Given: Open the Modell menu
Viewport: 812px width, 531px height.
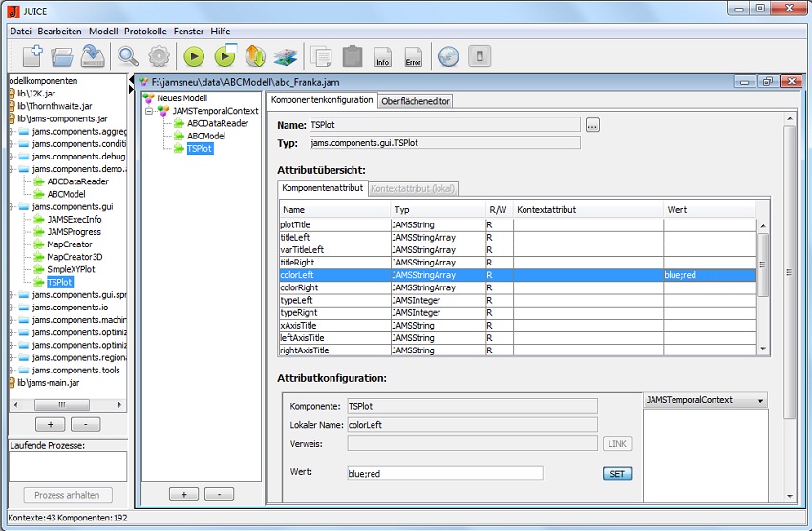Looking at the screenshot, I should 103,32.
